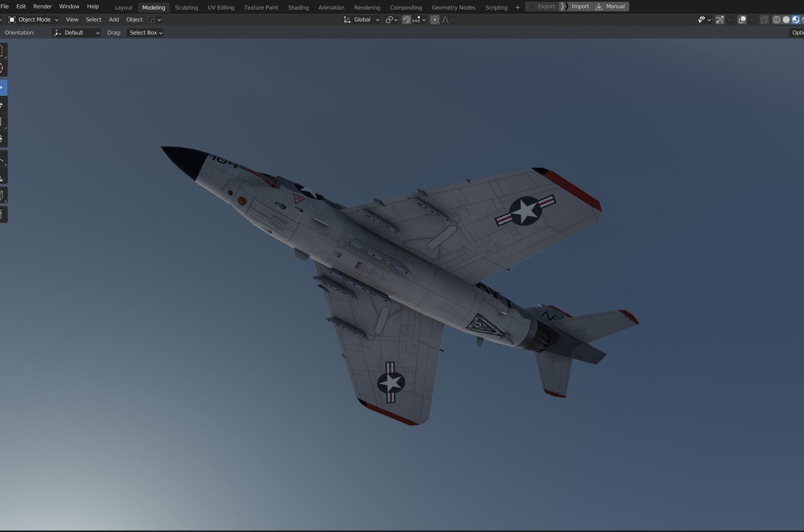This screenshot has height=532, width=804.
Task: Open the viewport Select menu
Action: [93, 19]
